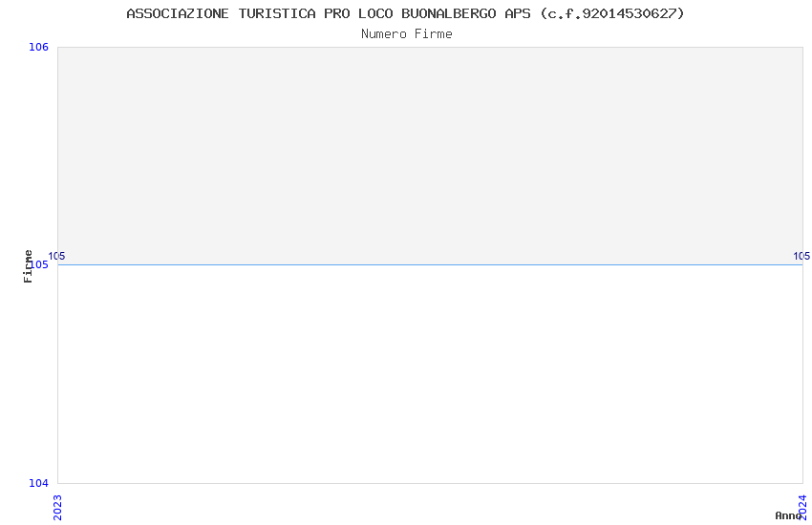Select the 106 y-axis label
812x525 pixels.
pos(38,47)
